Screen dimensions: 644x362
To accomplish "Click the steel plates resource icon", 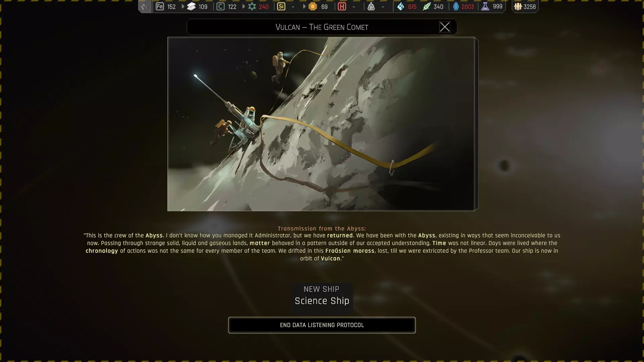I will point(191,6).
